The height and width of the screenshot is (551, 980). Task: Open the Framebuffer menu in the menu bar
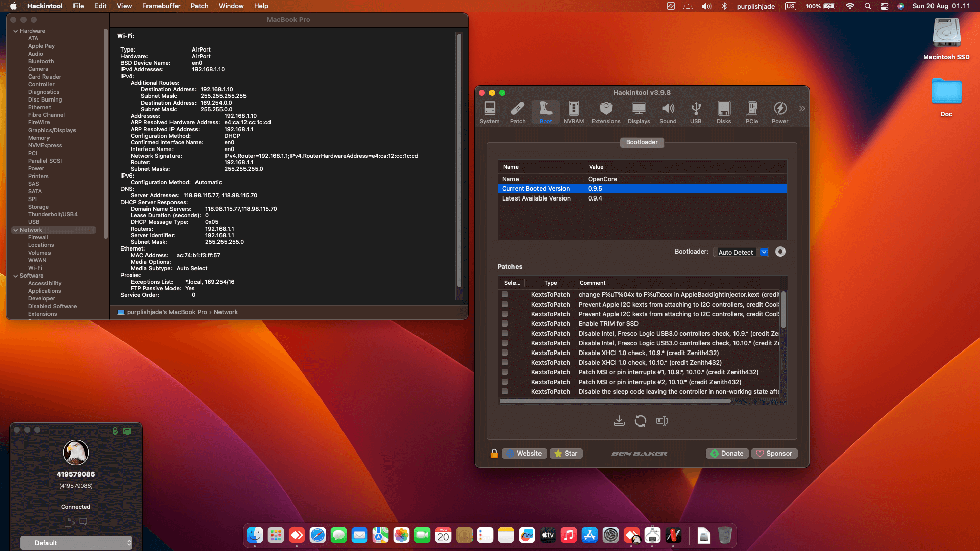(161, 6)
